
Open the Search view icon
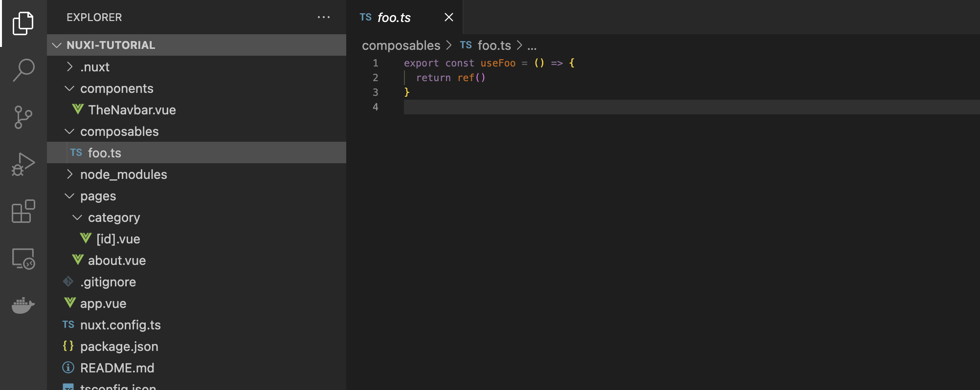[x=23, y=70]
